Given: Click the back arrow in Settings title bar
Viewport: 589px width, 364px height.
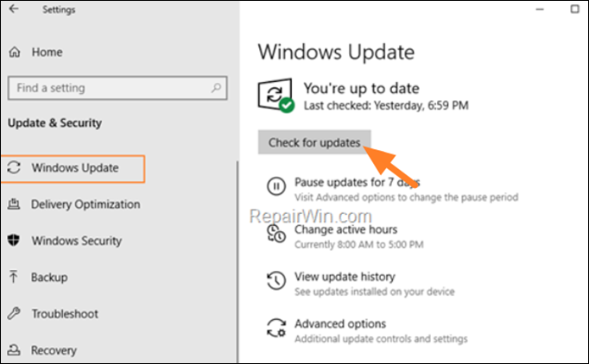Looking at the screenshot, I should (14, 9).
